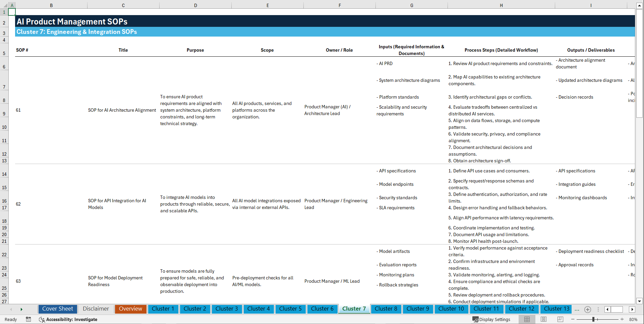Open the zoom dialog via the 80% label
Screen dimensions: 644x324
[x=633, y=319]
